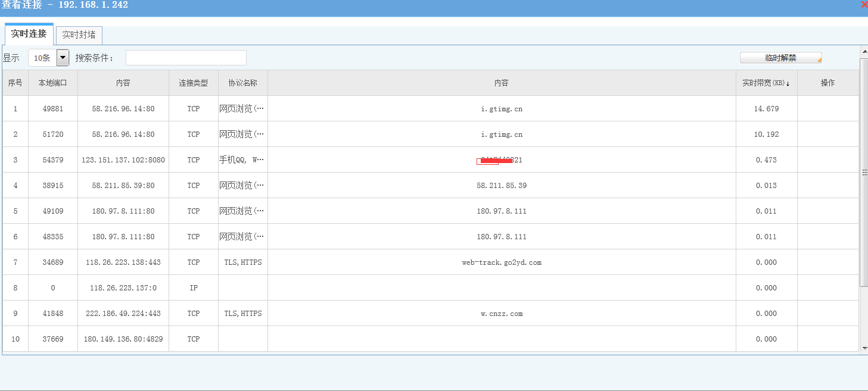868x391 pixels.
Task: Click the 操作 column header
Action: coord(827,83)
